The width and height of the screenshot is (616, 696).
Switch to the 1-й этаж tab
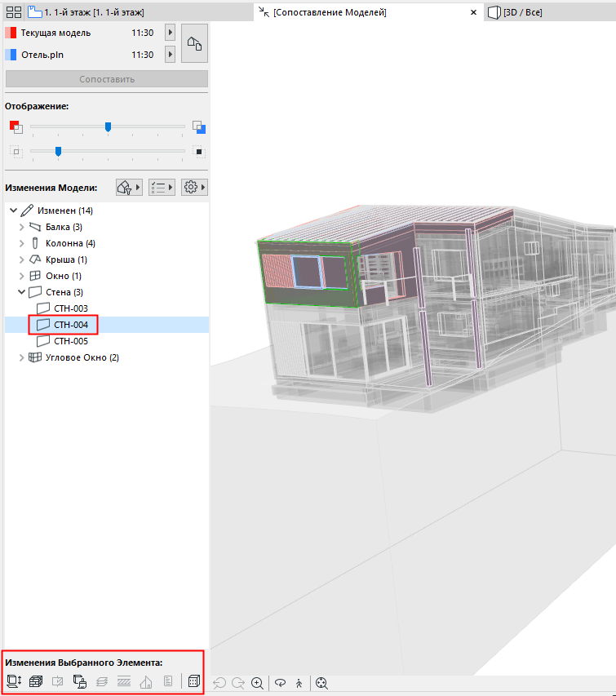(86, 12)
